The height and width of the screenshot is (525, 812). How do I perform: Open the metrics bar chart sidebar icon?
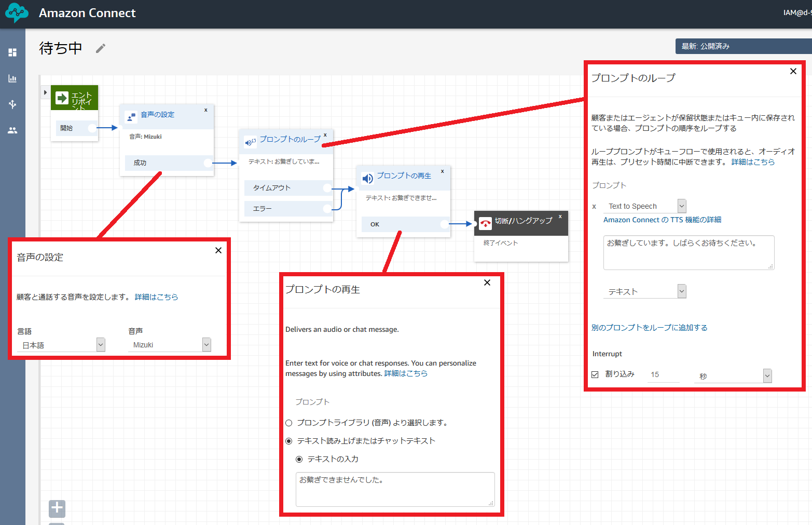[x=12, y=78]
